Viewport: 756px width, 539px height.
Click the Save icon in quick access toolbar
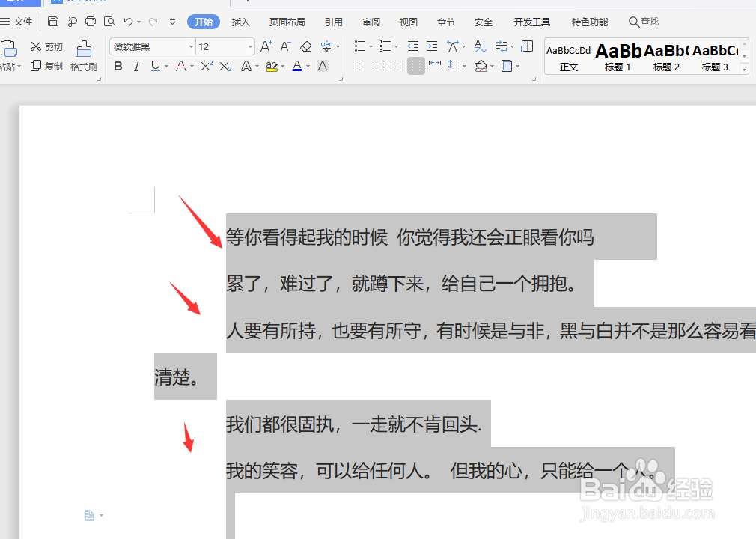(x=53, y=22)
